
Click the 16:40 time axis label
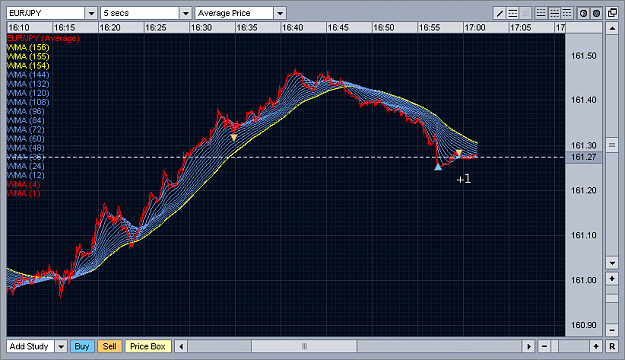click(x=293, y=28)
